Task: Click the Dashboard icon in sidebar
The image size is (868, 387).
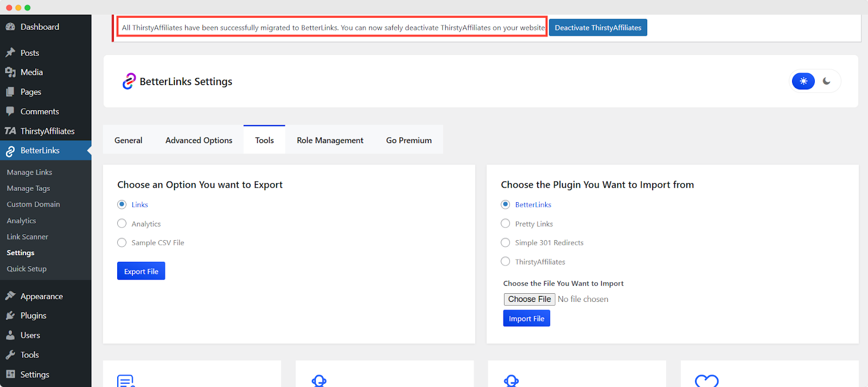Action: pos(10,27)
